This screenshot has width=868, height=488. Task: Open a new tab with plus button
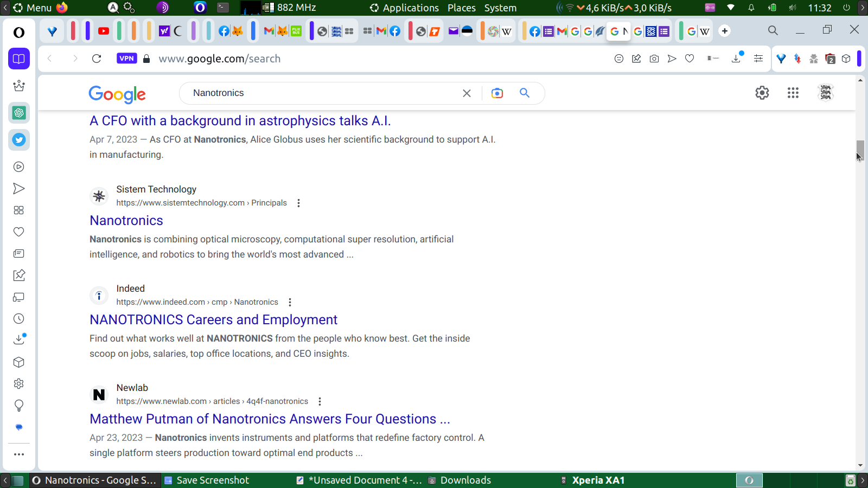coord(725,31)
